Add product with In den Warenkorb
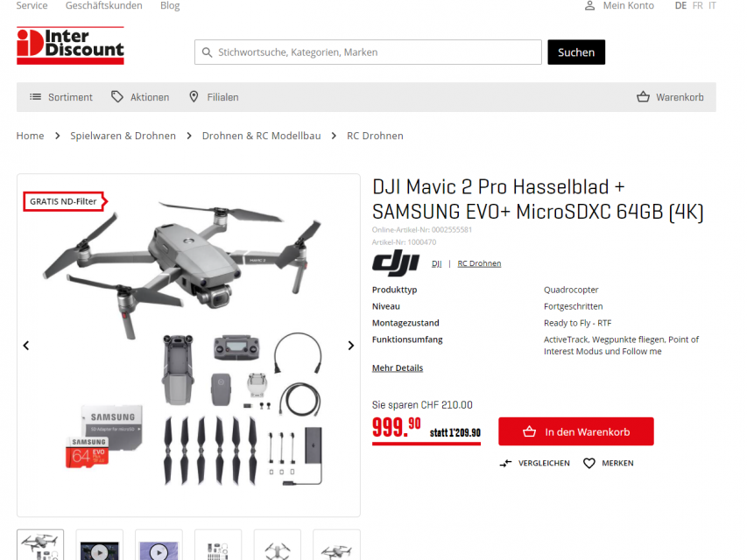Viewport: 747px width, 560px height. tap(576, 431)
